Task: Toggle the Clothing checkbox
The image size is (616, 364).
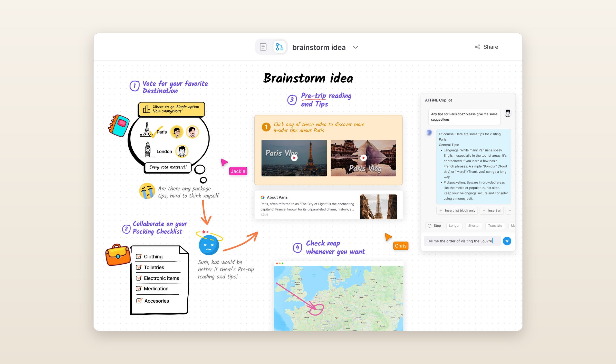Action: (139, 256)
